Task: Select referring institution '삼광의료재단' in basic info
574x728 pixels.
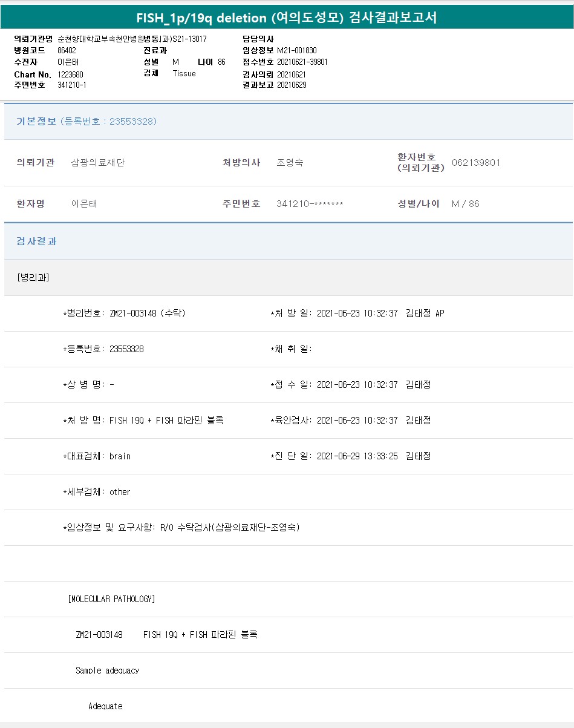Action: (x=97, y=163)
